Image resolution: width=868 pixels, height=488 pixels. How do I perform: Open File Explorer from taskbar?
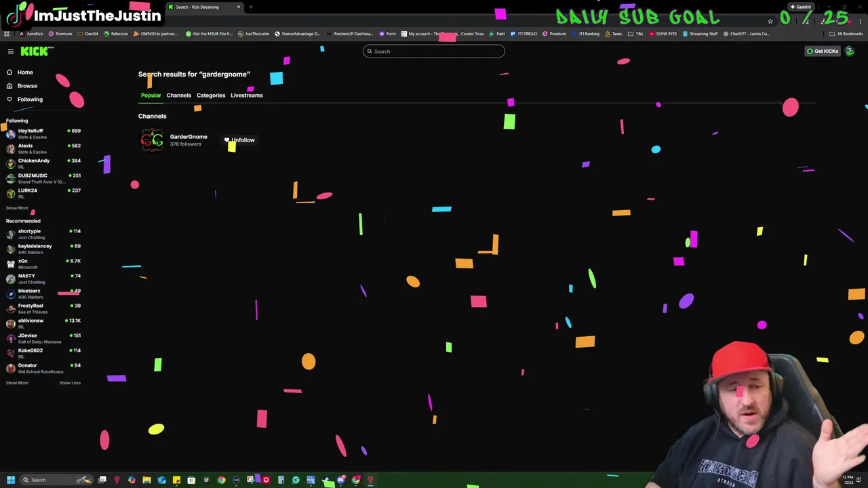pyautogui.click(x=146, y=481)
